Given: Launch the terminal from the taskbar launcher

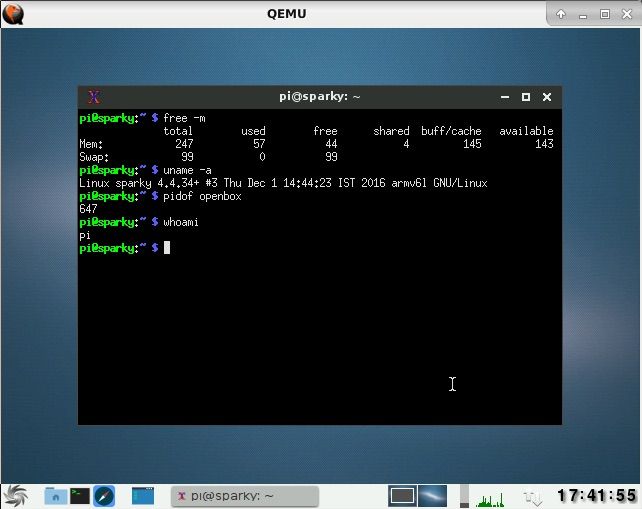Looking at the screenshot, I should (x=80, y=496).
